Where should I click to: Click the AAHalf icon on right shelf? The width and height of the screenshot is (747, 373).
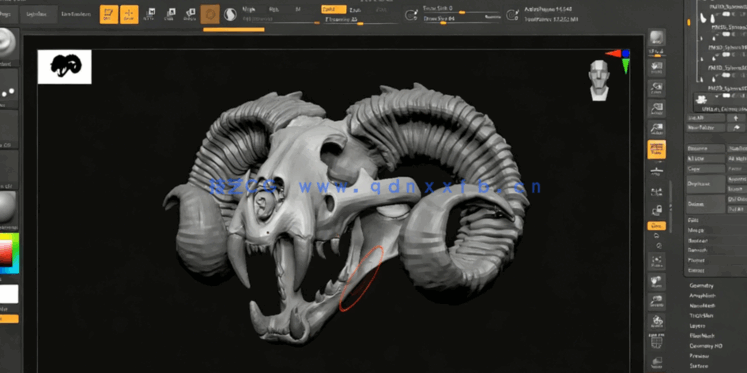657,130
